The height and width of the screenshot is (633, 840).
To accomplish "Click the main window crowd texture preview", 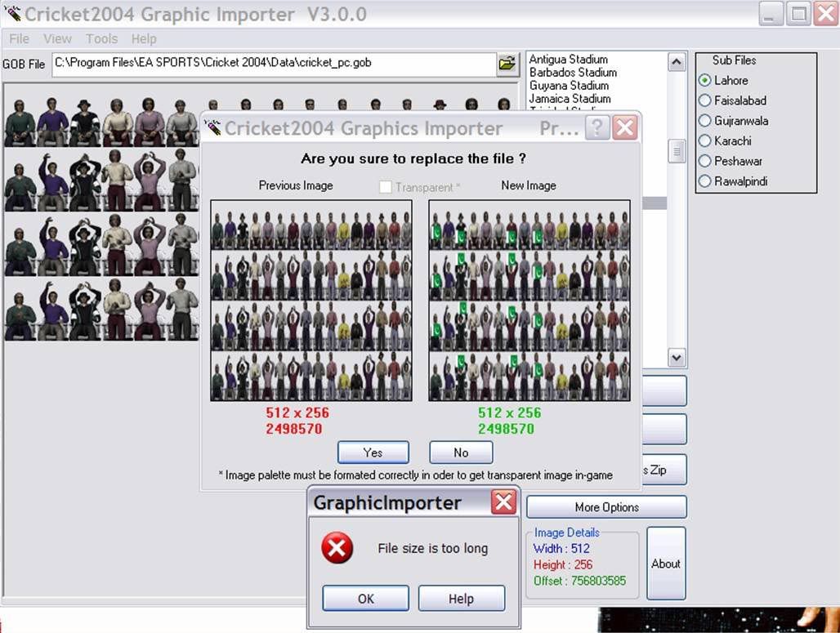I will tap(102, 219).
